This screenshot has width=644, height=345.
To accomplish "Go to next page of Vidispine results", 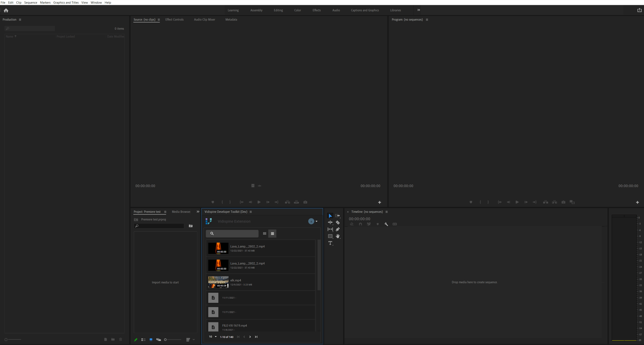I will (x=250, y=337).
